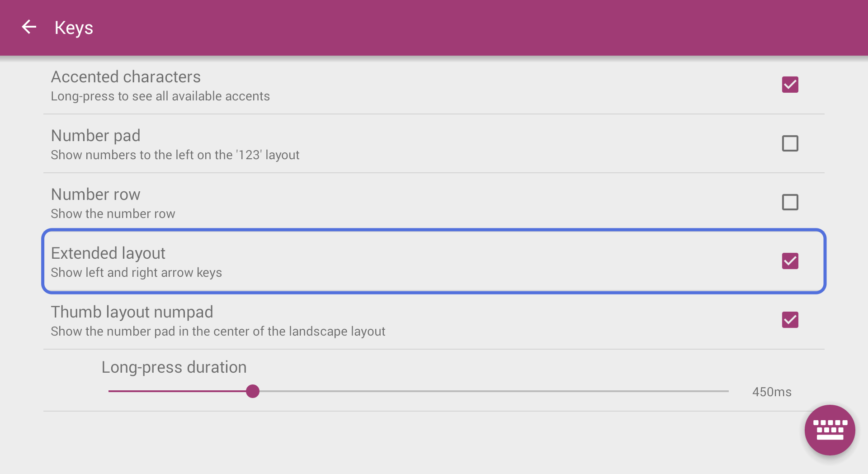Click the "Long-press to see all available accents" description
This screenshot has height=474, width=868.
pos(160,96)
